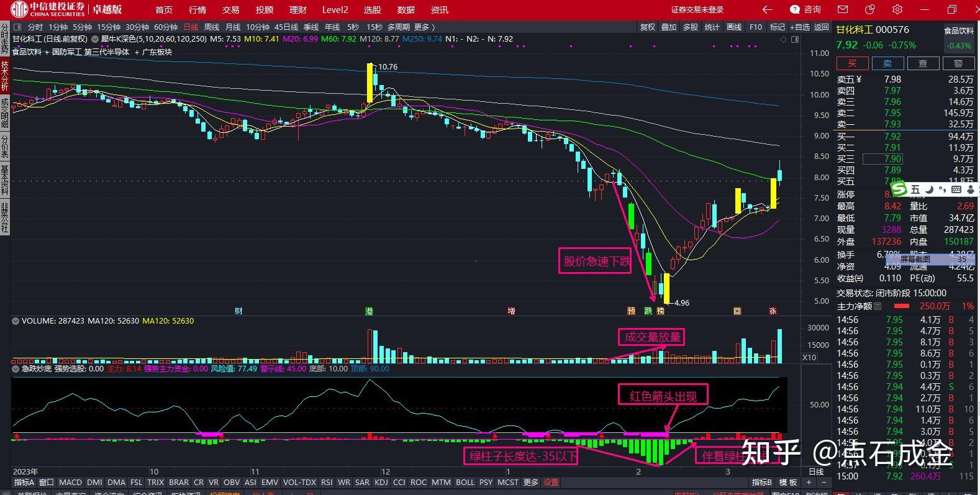Toggle right panel icon above price axis
This screenshot has height=495, width=980.
(x=796, y=39)
